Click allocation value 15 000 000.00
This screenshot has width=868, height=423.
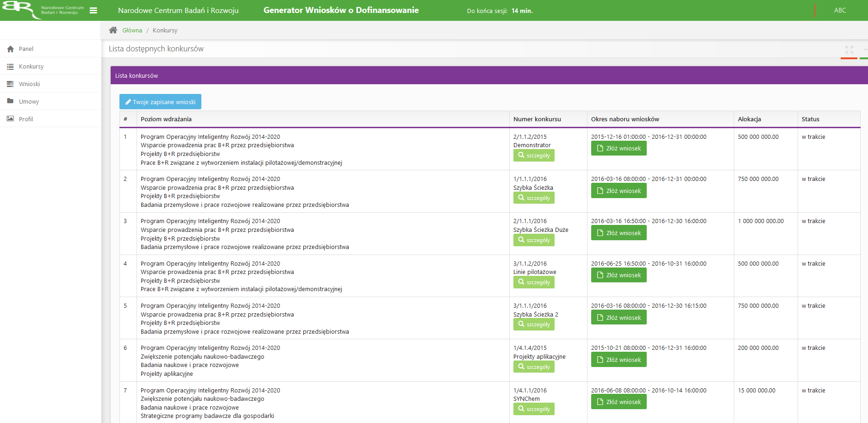click(x=756, y=391)
